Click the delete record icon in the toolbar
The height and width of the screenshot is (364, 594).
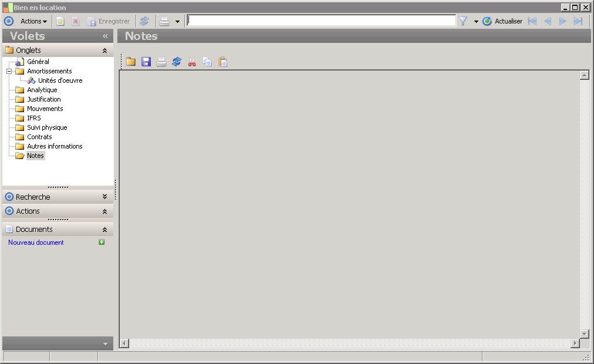click(x=76, y=21)
